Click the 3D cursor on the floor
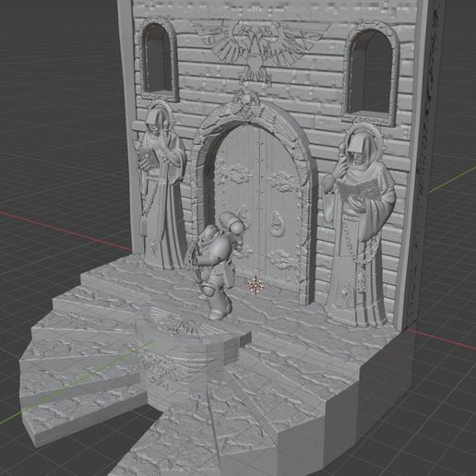 tap(256, 285)
